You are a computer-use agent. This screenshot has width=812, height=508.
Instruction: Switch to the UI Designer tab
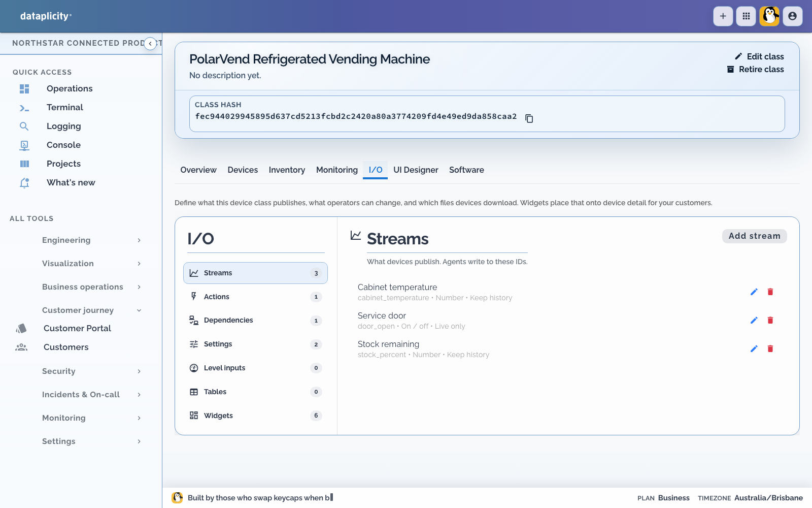416,170
